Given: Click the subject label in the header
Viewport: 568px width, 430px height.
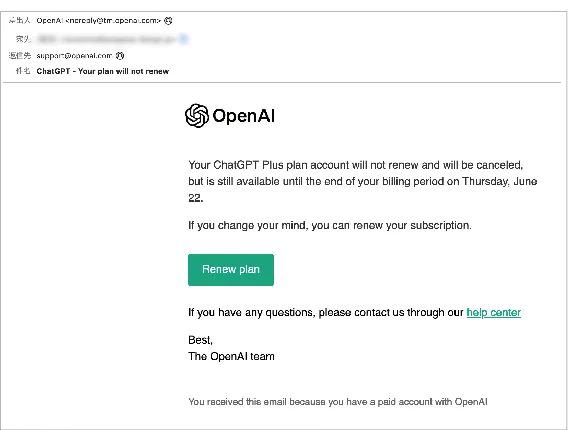Looking at the screenshot, I should click(23, 71).
